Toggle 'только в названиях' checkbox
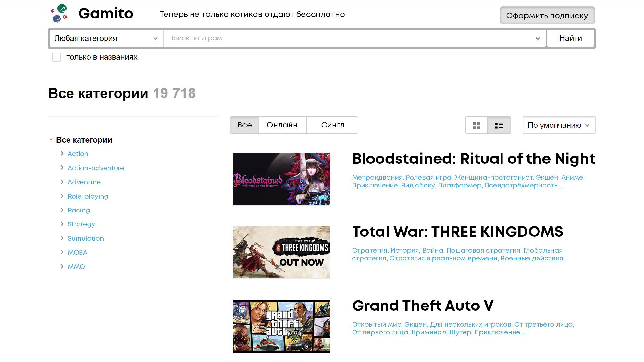644x362 pixels. (56, 57)
